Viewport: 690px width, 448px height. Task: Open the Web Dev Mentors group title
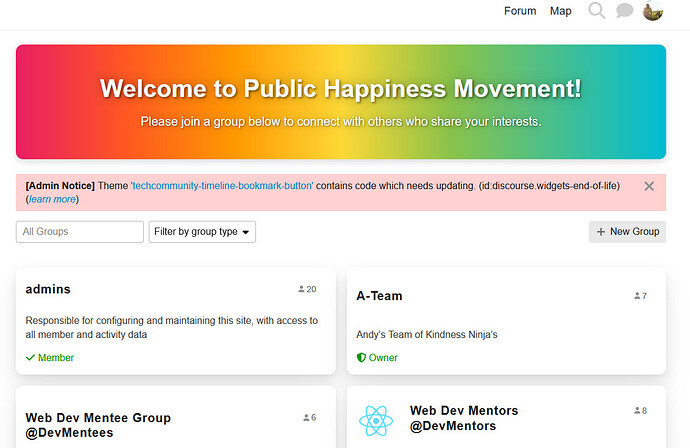click(x=464, y=418)
